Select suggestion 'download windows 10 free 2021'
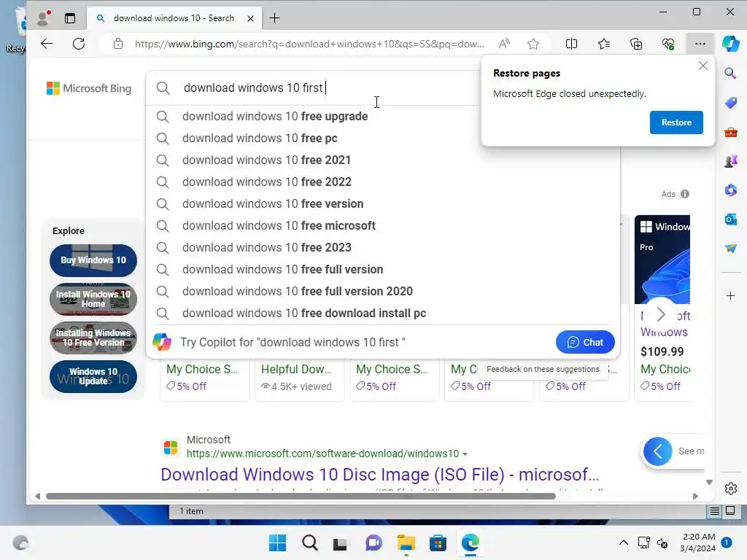The height and width of the screenshot is (560, 747). pos(383,160)
